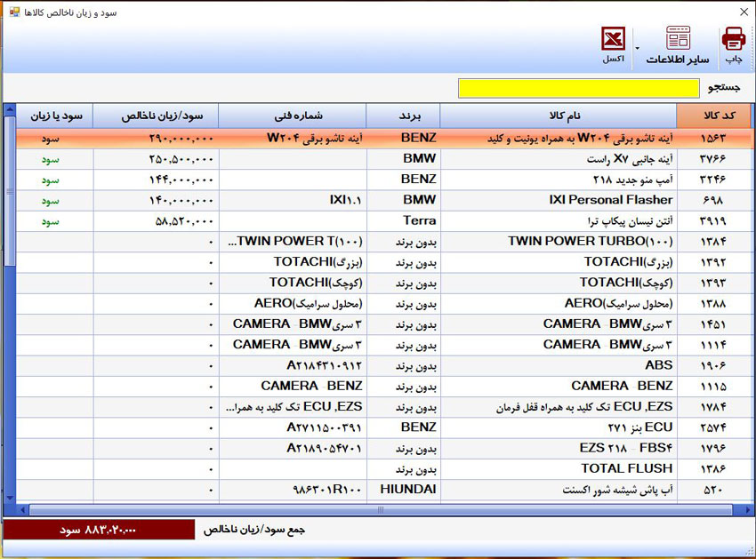
Task: Click the application icon in title bar
Action: click(x=15, y=12)
